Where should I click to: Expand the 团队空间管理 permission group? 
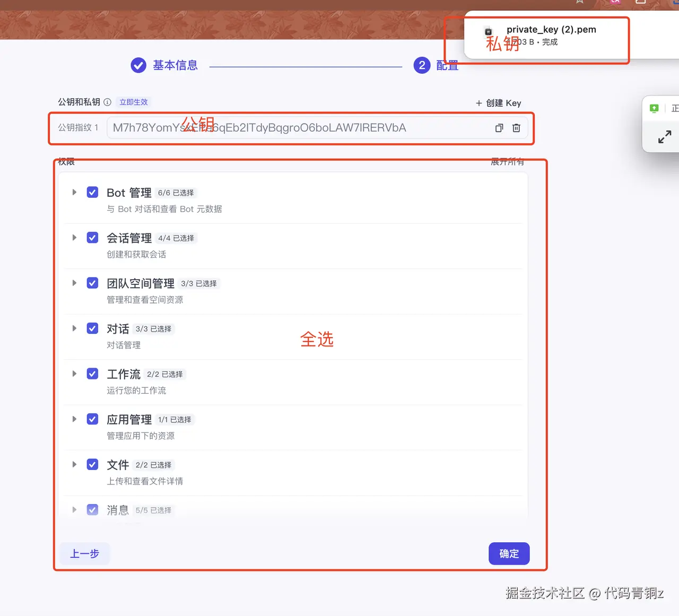point(74,283)
